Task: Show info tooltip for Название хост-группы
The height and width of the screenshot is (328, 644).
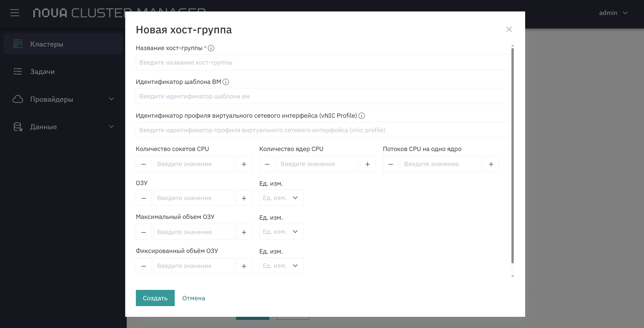Action: 211,48
